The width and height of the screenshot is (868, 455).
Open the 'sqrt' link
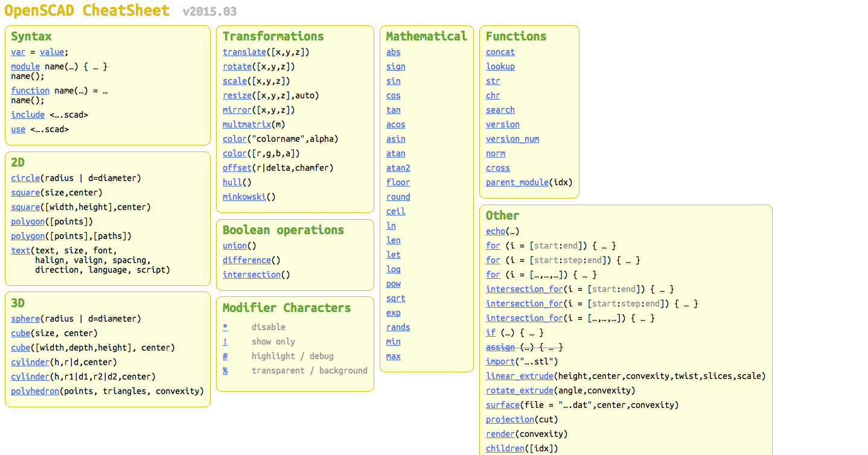click(x=396, y=298)
